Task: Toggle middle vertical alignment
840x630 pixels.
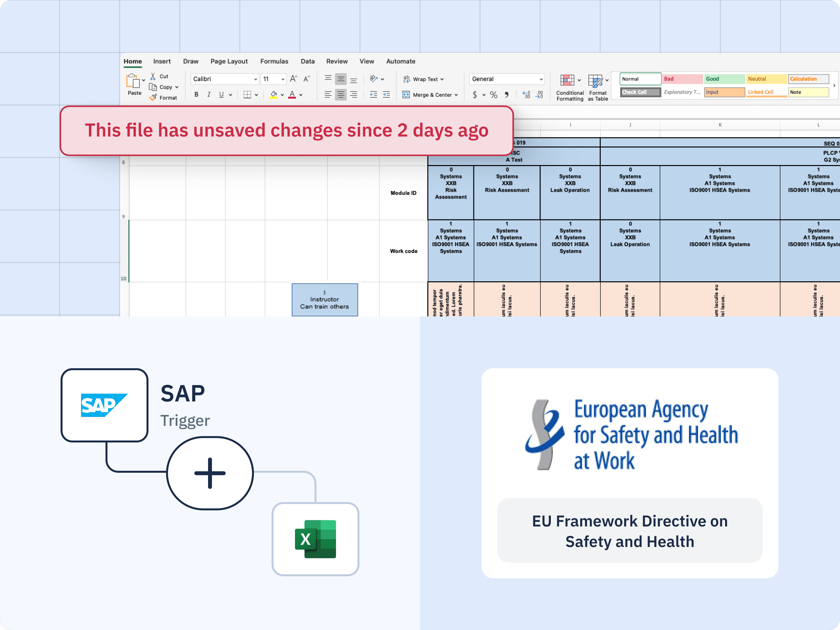Action: click(341, 78)
